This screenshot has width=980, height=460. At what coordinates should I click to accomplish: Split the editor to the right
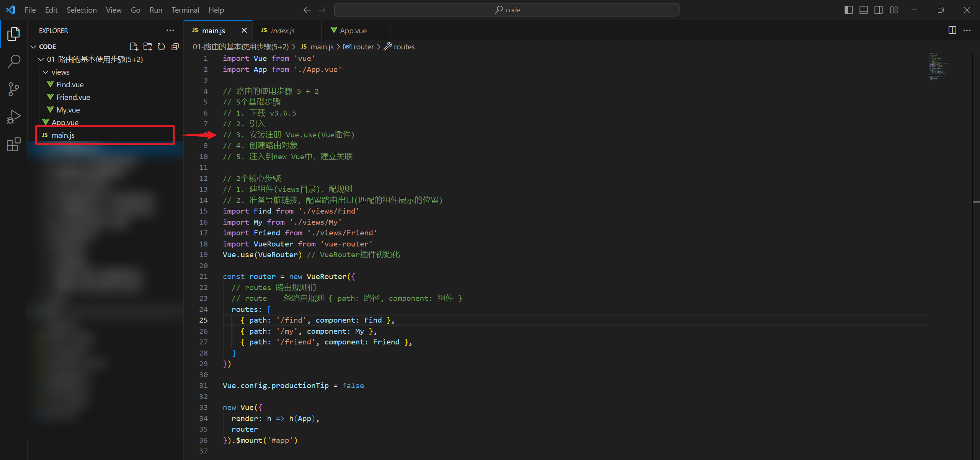pyautogui.click(x=952, y=30)
